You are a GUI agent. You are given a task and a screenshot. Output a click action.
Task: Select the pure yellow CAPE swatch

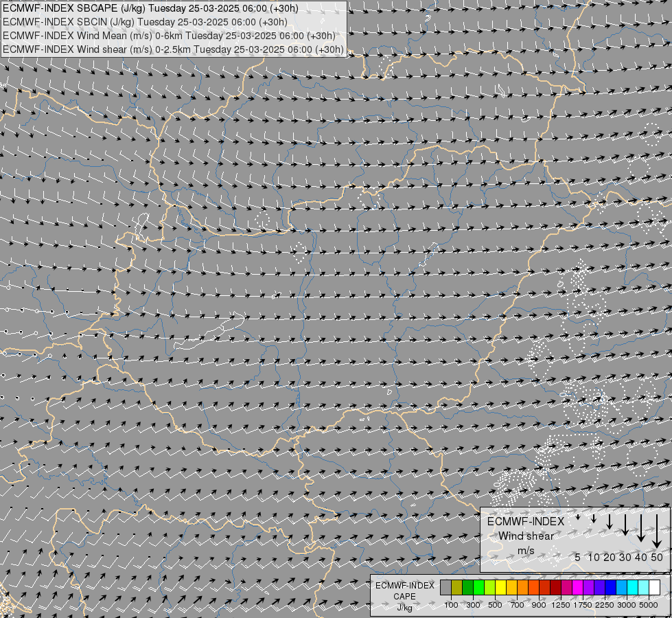click(x=501, y=588)
